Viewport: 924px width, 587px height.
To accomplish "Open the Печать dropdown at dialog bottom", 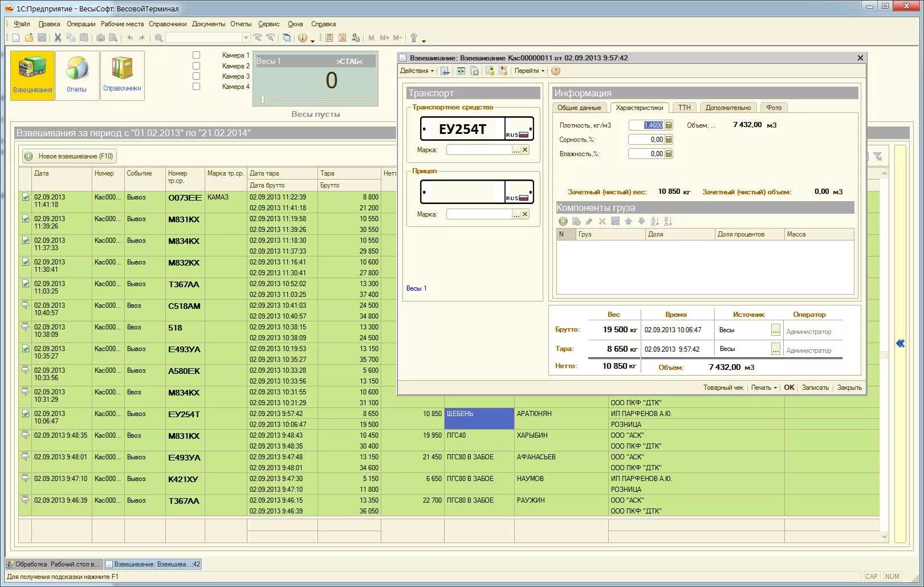I will [x=764, y=388].
